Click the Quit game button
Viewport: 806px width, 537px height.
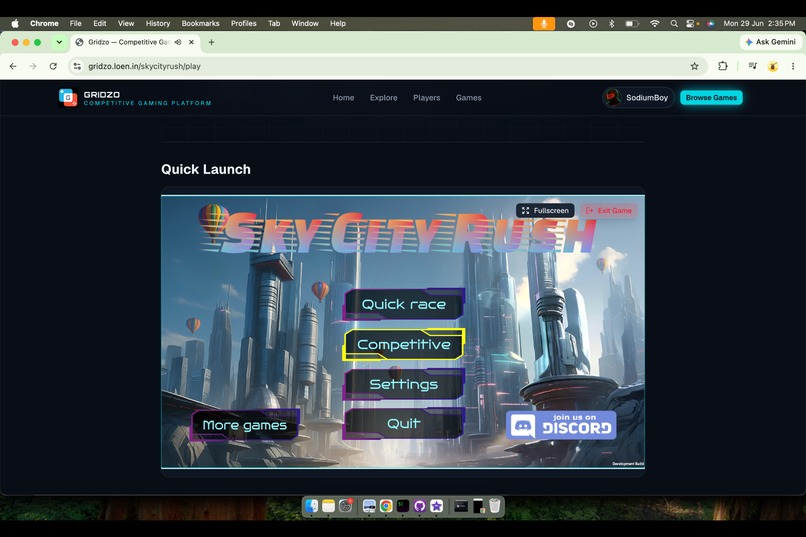pyautogui.click(x=404, y=423)
